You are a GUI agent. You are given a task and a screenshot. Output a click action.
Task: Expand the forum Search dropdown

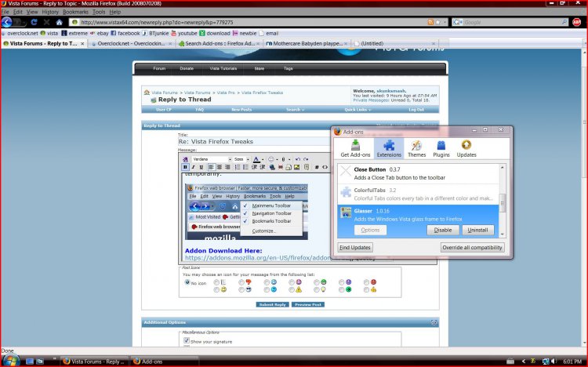pos(295,110)
